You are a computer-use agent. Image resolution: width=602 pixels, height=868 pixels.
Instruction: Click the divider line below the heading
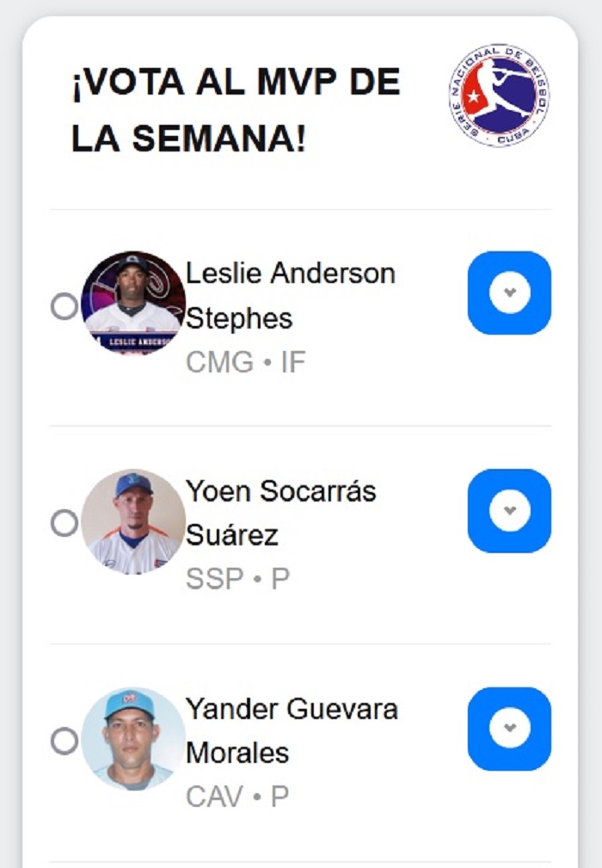coord(300,209)
